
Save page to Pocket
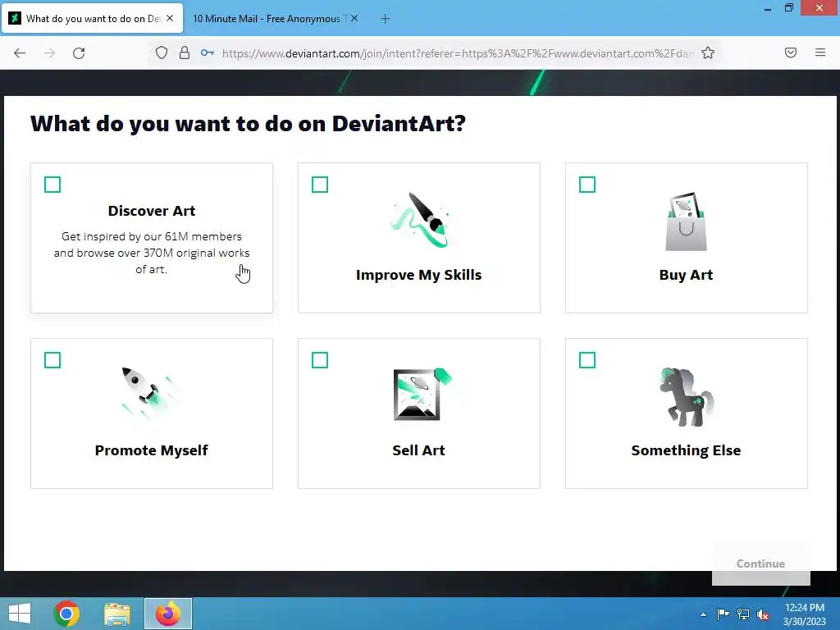click(791, 52)
